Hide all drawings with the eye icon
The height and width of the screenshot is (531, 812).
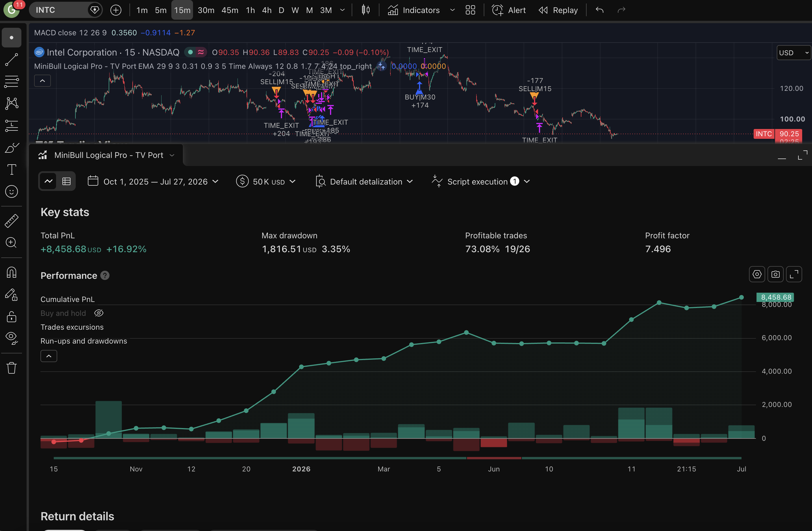coord(11,338)
